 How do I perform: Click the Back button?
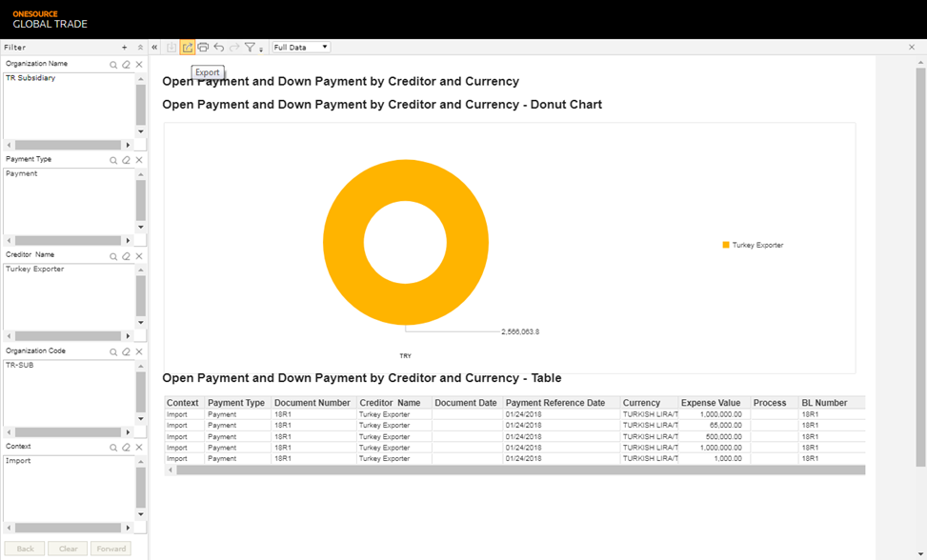point(26,549)
